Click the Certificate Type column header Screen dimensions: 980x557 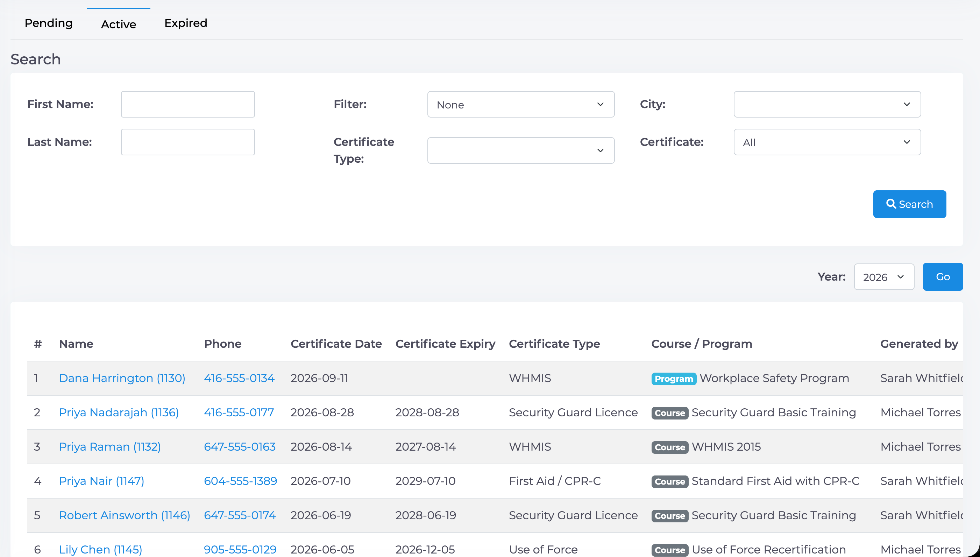[x=554, y=344]
